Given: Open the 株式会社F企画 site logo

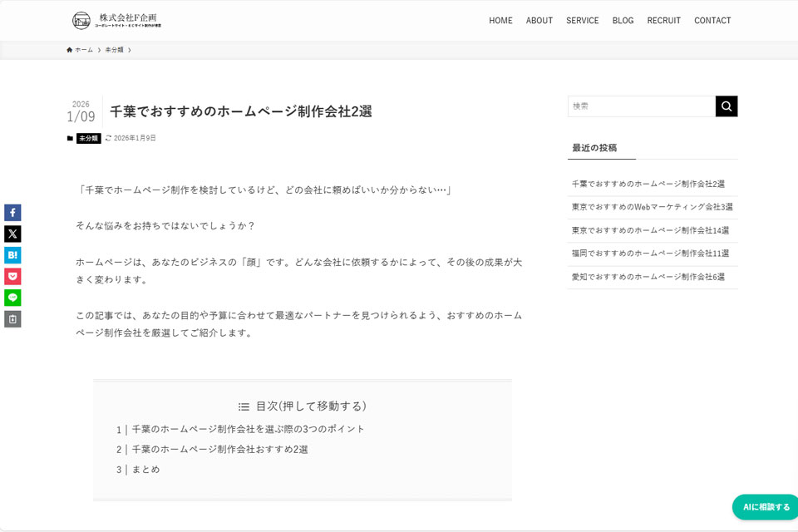Looking at the screenshot, I should [x=115, y=20].
